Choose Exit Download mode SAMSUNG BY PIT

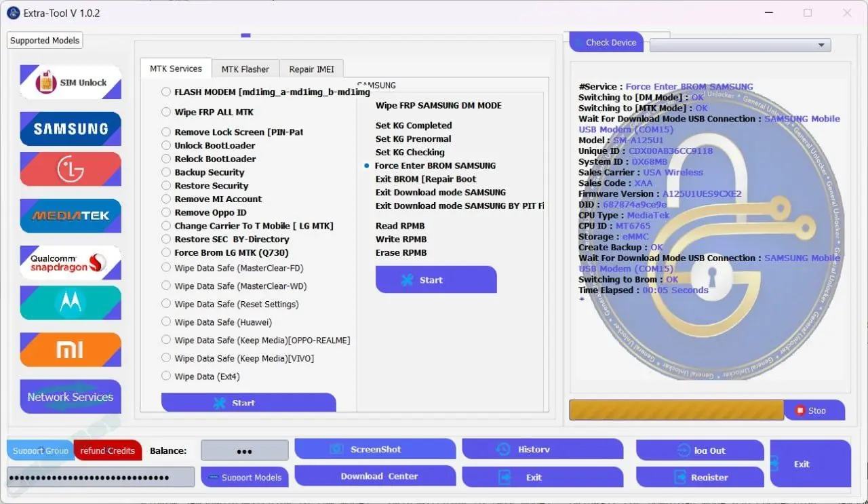coord(459,206)
